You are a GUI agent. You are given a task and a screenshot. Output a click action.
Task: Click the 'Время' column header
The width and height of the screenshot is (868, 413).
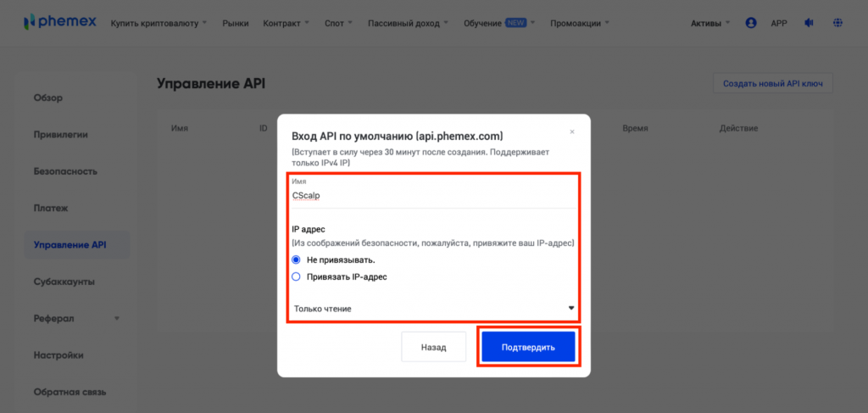pos(635,128)
